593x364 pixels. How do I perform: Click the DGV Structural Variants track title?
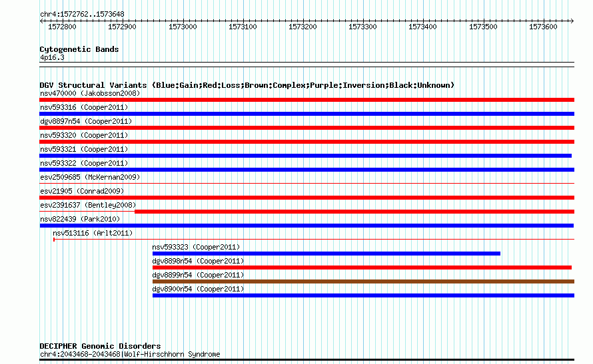(247, 85)
